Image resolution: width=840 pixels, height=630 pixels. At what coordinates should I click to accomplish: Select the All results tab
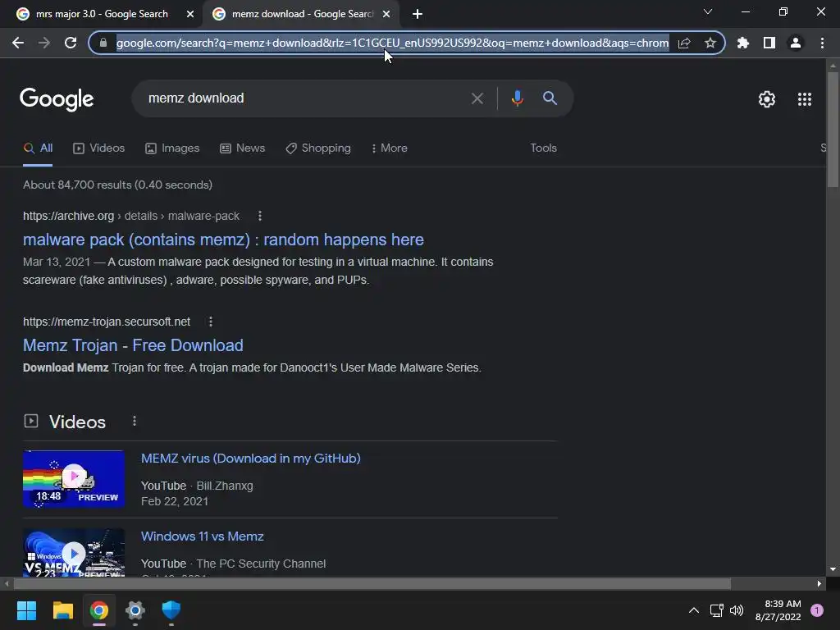point(38,148)
